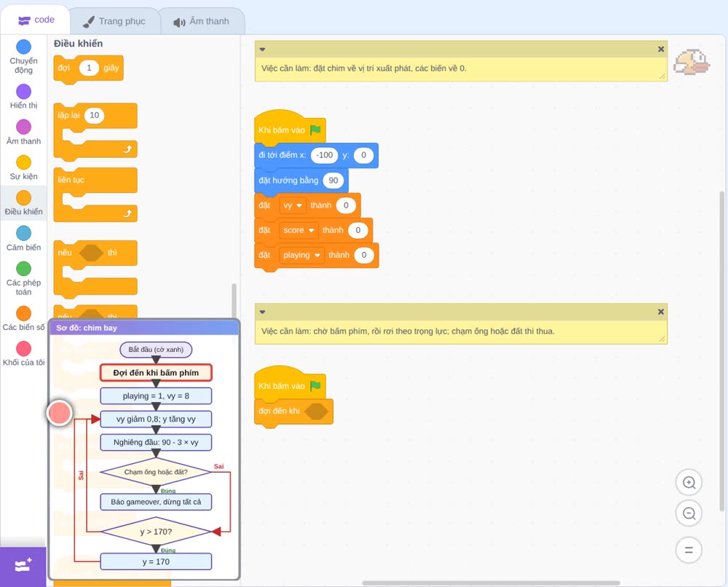The image size is (728, 587).
Task: Close the first comment about đặt chim
Action: (661, 50)
